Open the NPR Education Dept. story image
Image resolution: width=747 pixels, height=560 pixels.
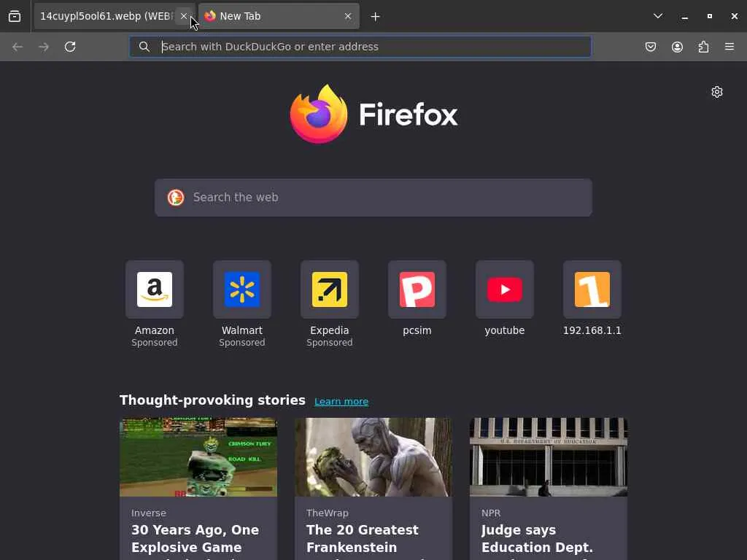549,457
